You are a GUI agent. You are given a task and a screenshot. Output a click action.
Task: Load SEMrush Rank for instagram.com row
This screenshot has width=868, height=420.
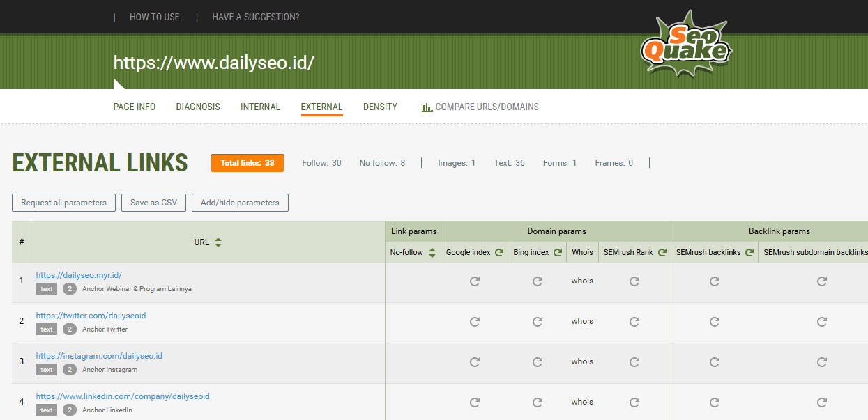pyautogui.click(x=634, y=362)
